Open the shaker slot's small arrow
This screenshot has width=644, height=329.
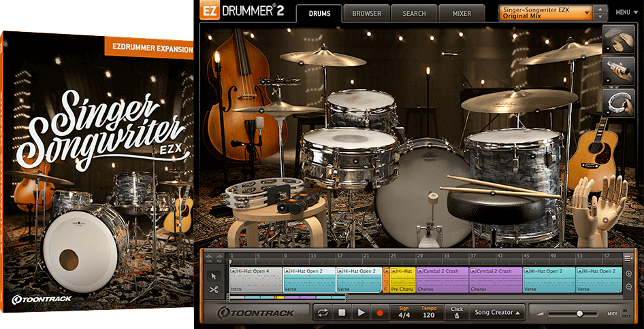click(607, 81)
